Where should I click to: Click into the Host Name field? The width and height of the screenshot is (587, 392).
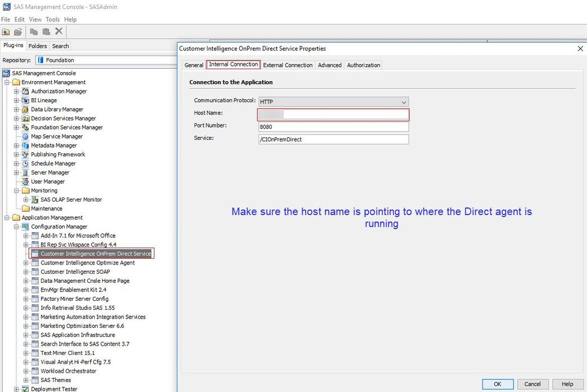pyautogui.click(x=334, y=114)
